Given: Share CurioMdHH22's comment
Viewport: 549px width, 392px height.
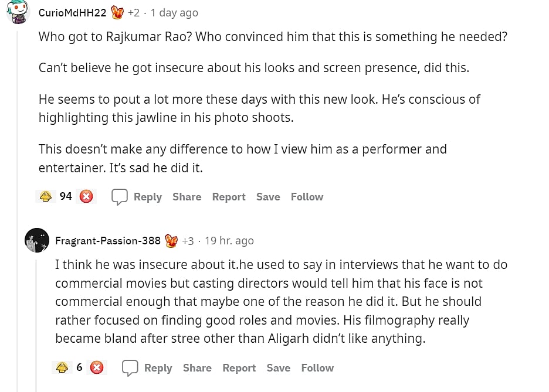Looking at the screenshot, I should [187, 197].
